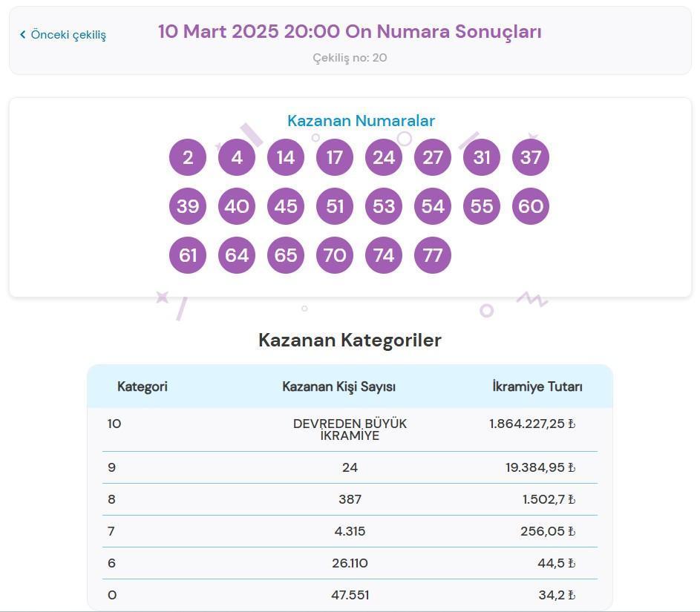Click the number 24 ball
This screenshot has height=612, width=700.
coord(384,157)
